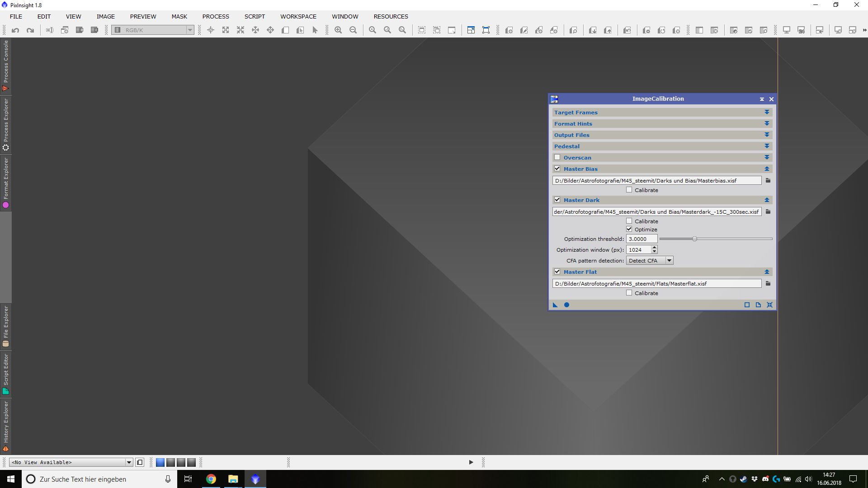Click the Master Bias file path field
The image size is (868, 488).
point(657,180)
